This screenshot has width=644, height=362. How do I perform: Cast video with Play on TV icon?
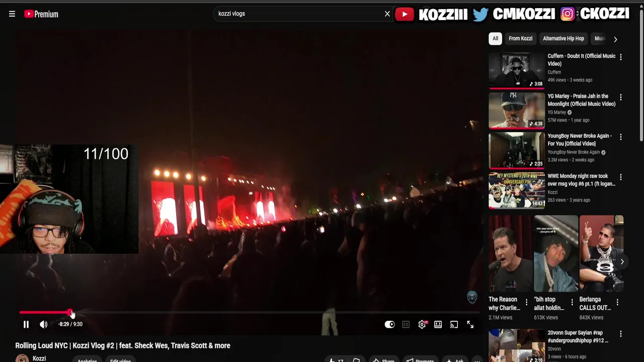[454, 325]
